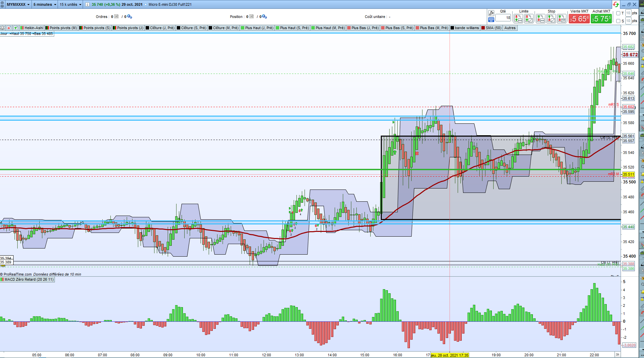This screenshot has width=644, height=358.
Task: Click the green Achat MKT button
Action: (x=601, y=19)
